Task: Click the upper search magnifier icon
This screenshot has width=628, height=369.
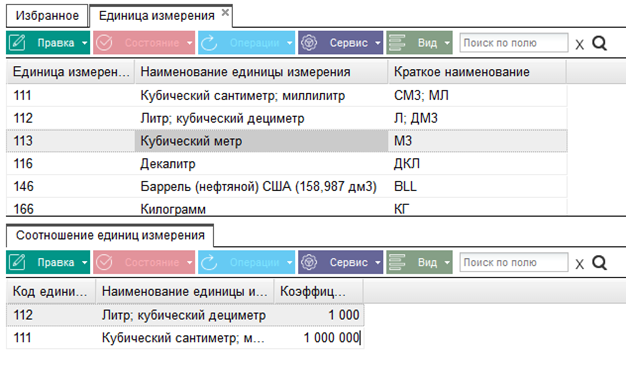Action: pyautogui.click(x=600, y=43)
